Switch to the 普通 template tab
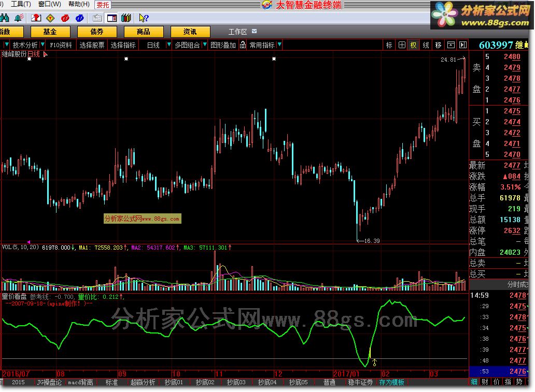The width and height of the screenshot is (535, 392). (x=330, y=383)
